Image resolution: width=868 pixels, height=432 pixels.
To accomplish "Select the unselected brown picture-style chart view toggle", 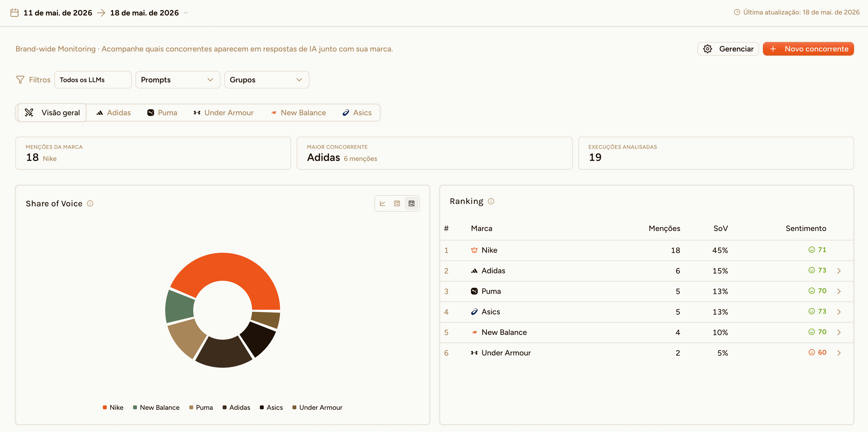I will click(x=397, y=203).
